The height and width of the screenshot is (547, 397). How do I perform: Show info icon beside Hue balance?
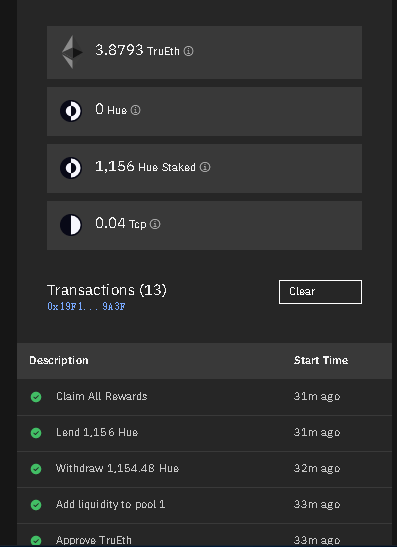(x=135, y=110)
